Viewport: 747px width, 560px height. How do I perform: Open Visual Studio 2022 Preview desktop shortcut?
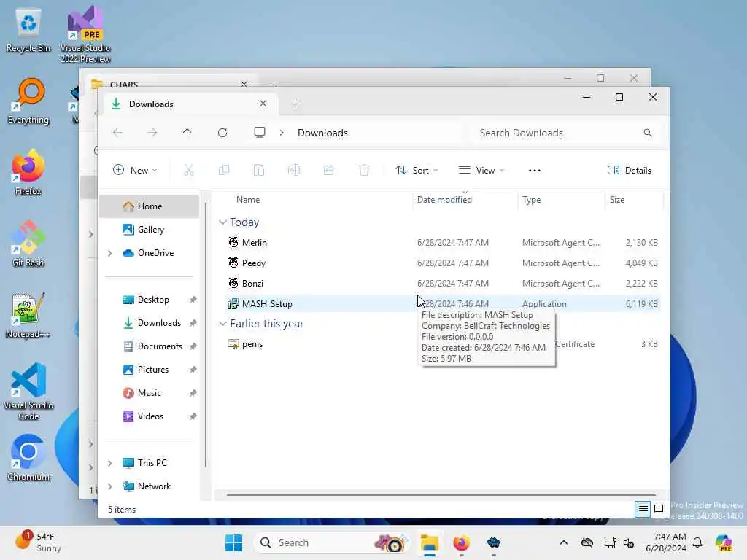(x=85, y=34)
